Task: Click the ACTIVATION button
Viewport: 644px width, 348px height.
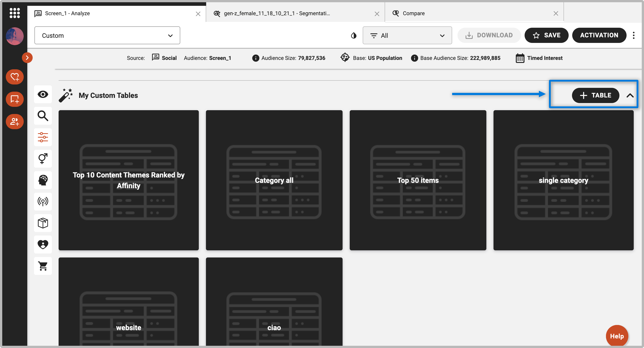Action: coord(599,35)
